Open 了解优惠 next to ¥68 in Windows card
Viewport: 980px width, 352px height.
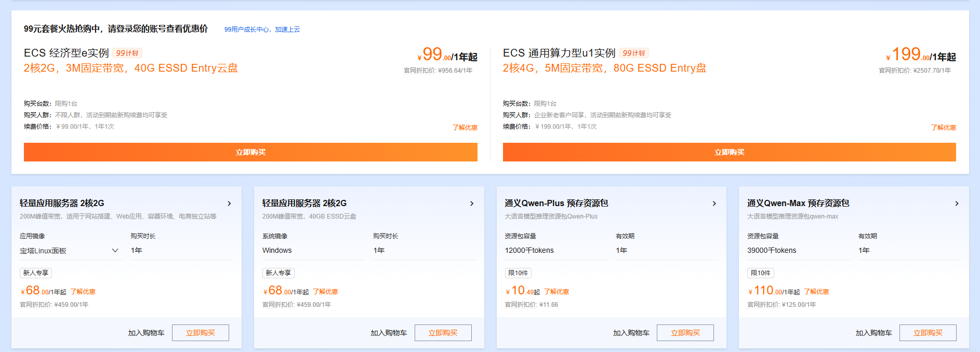(325, 292)
